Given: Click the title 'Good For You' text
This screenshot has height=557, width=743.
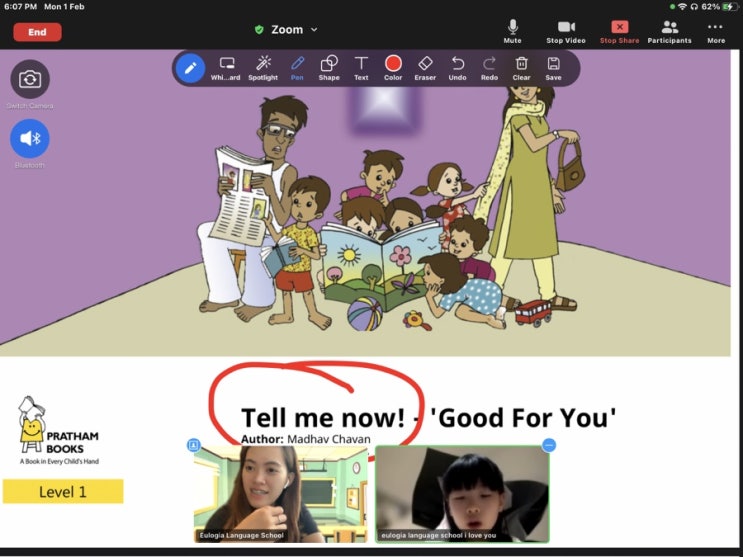Looking at the screenshot, I should click(x=523, y=418).
